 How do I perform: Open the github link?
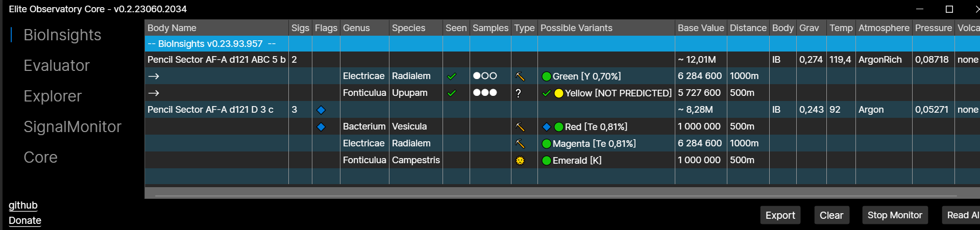pyautogui.click(x=23, y=205)
